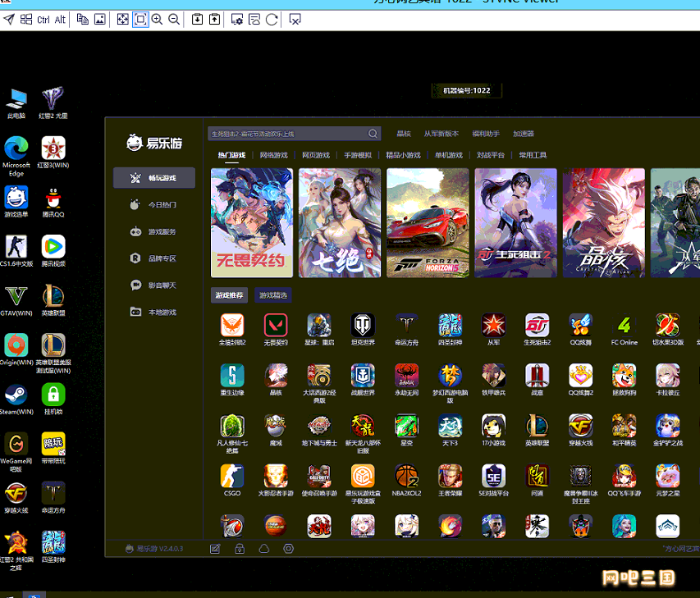Image resolution: width=700 pixels, height=598 pixels.
Task: Select the 挂机锁 green lock desktop icon
Action: click(x=53, y=399)
